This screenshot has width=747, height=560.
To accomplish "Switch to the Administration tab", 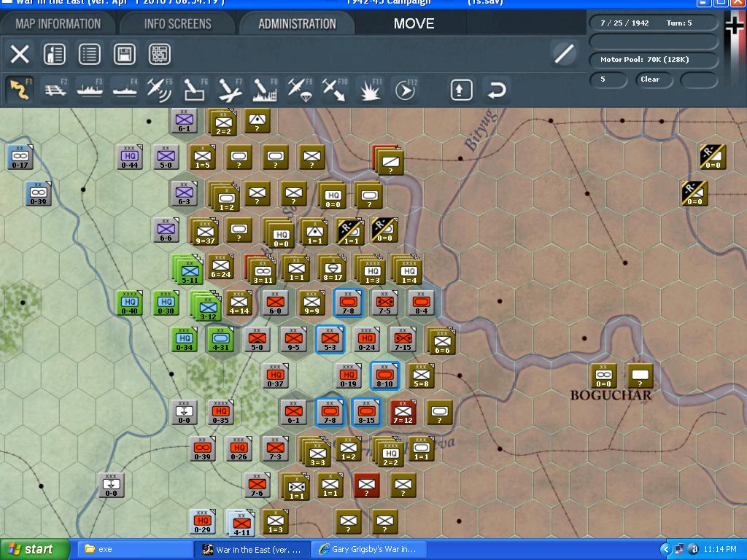I will pyautogui.click(x=298, y=24).
